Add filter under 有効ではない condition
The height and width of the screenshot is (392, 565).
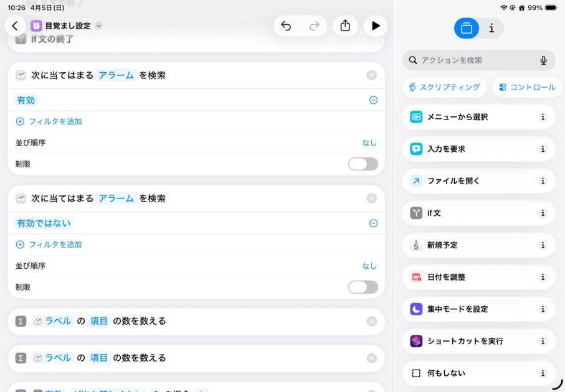pos(49,245)
